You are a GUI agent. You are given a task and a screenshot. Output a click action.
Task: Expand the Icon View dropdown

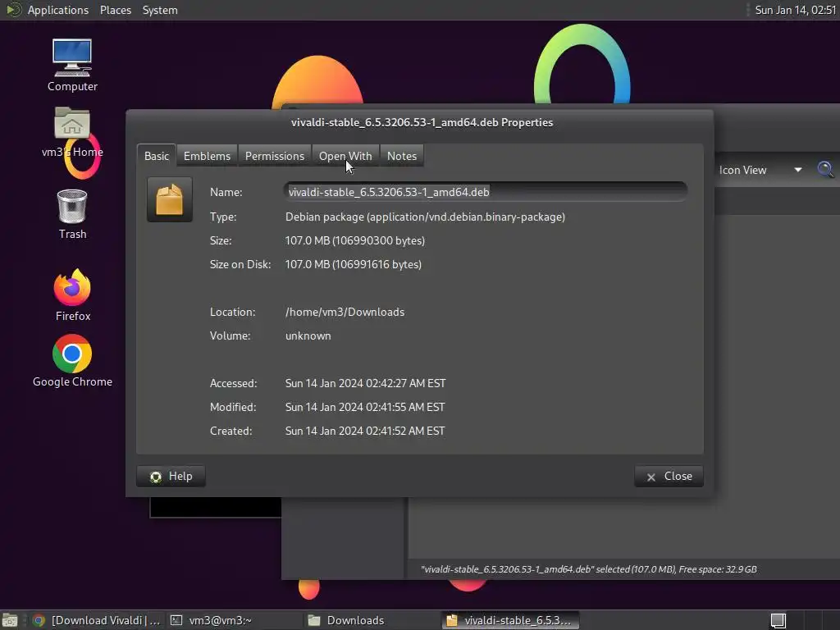pos(760,170)
